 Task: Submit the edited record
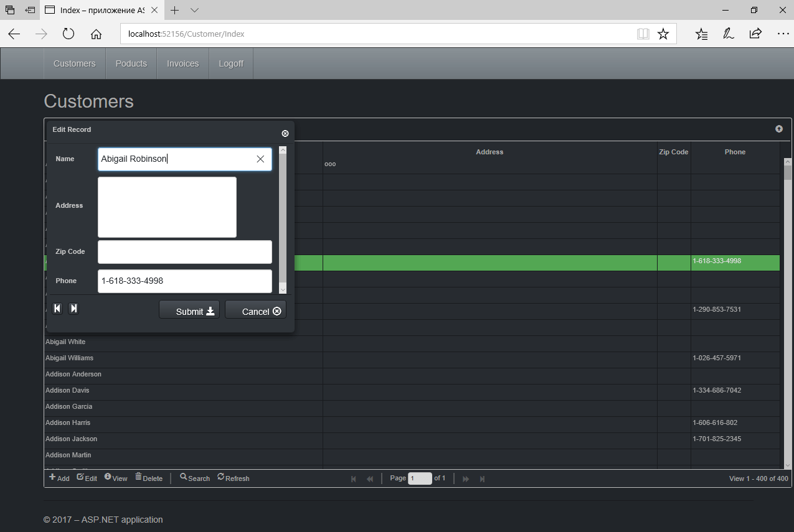point(189,311)
